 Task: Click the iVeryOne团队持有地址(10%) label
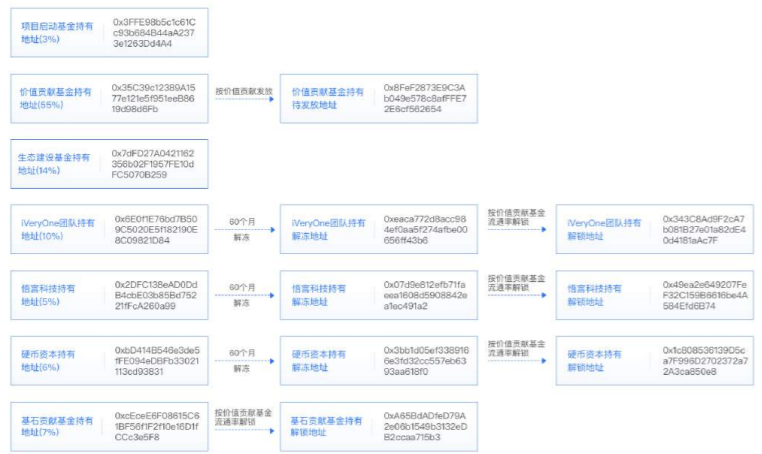[x=58, y=229]
